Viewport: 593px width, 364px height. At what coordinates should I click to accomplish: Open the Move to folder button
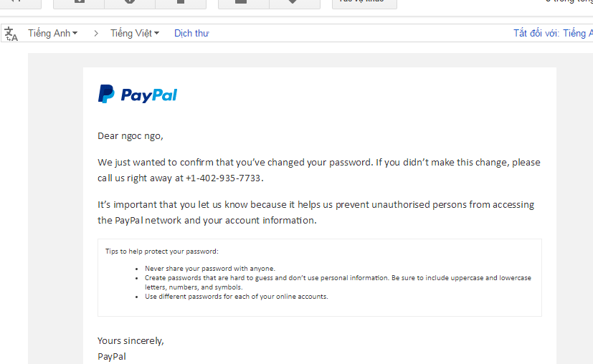point(243,2)
